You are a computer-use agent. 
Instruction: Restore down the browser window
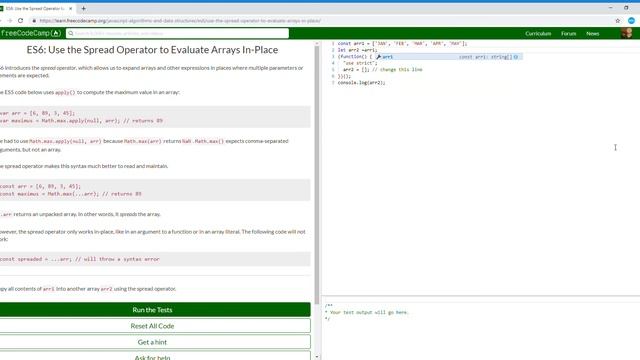626,8
